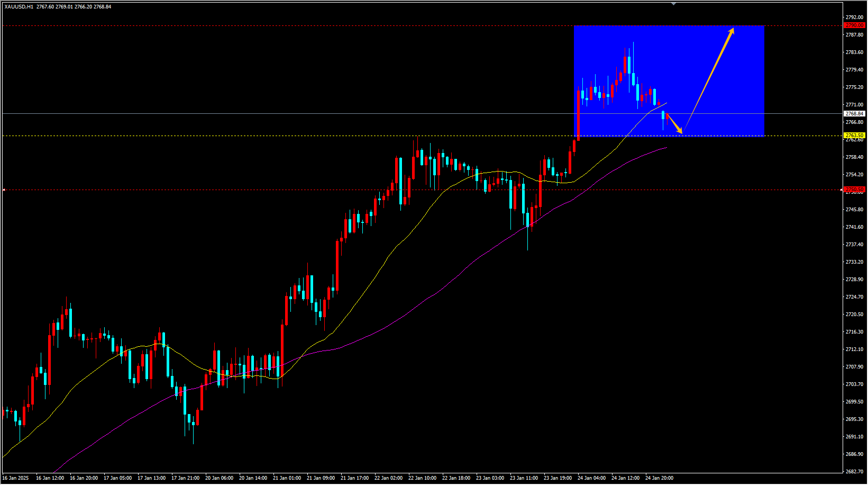Click the 2703.70 price scale label
Viewport: 868px width, 485px height.
[855, 384]
